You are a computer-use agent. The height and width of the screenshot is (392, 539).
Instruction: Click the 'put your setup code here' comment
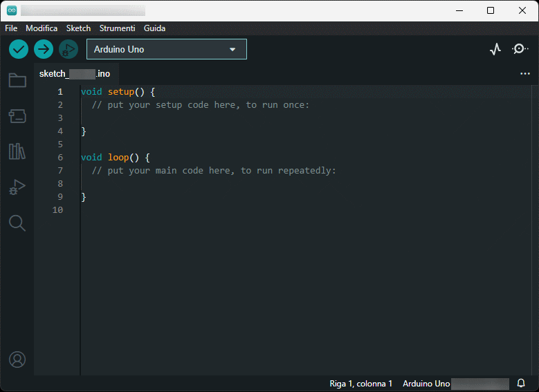click(201, 105)
